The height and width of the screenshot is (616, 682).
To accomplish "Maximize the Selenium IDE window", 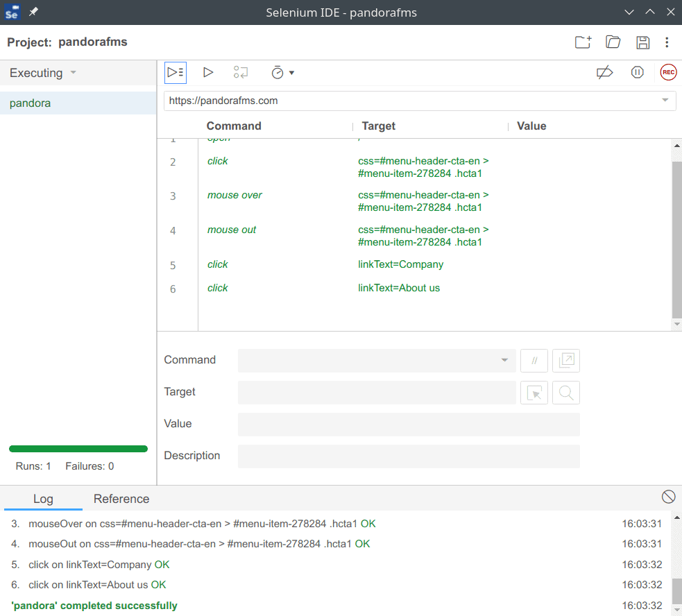I will click(650, 12).
